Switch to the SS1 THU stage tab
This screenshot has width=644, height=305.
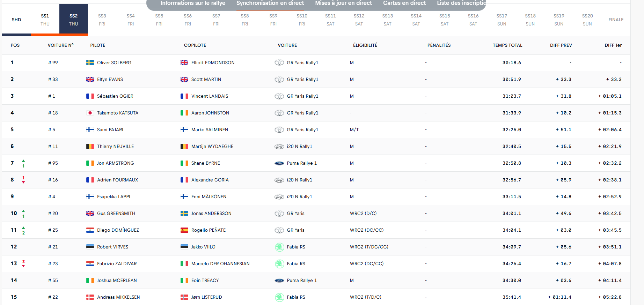tap(45, 20)
